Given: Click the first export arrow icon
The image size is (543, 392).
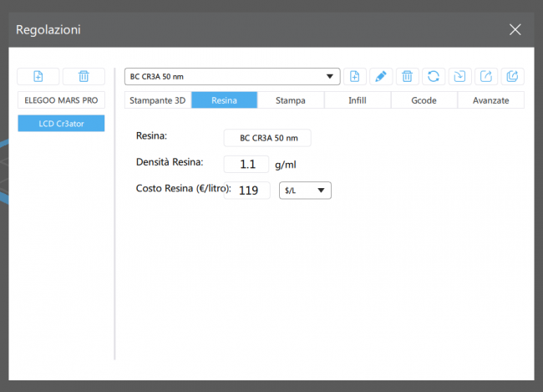Looking at the screenshot, I should [x=485, y=77].
